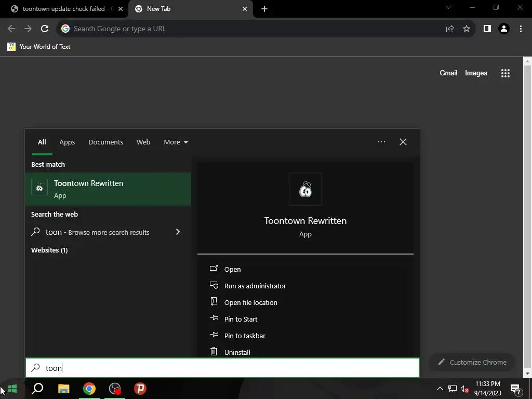Click Chrome's back arrow
Viewport: 532px width, 399px height.
point(11,29)
